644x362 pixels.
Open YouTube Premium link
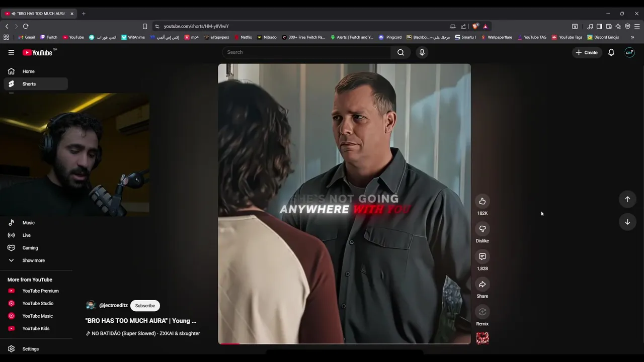pos(35,291)
